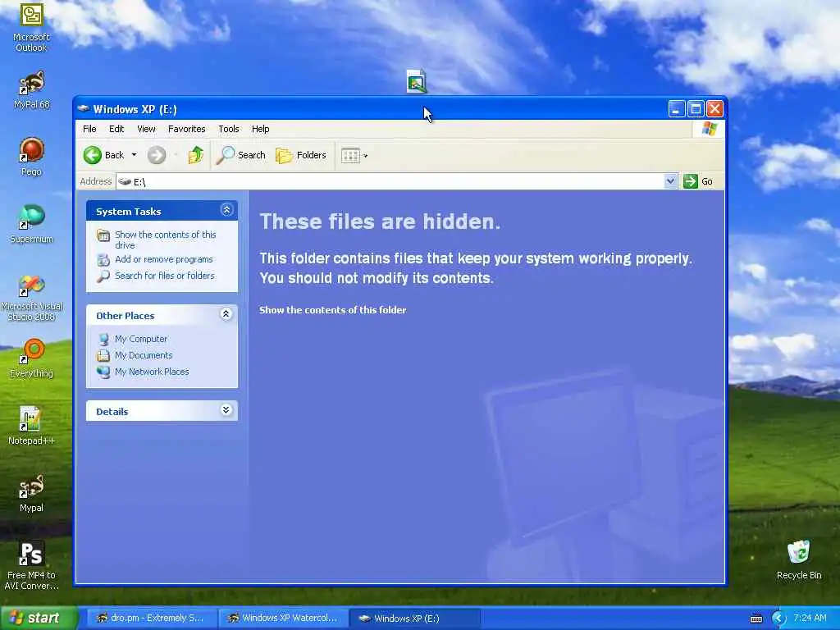Viewport: 840px width, 630px height.
Task: Open the Favorites menu
Action: coord(186,129)
